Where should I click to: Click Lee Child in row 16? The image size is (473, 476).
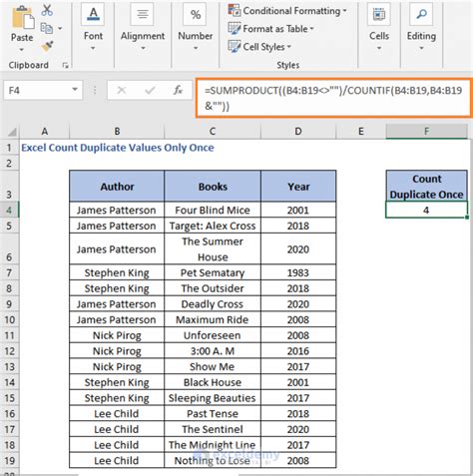pyautogui.click(x=117, y=413)
